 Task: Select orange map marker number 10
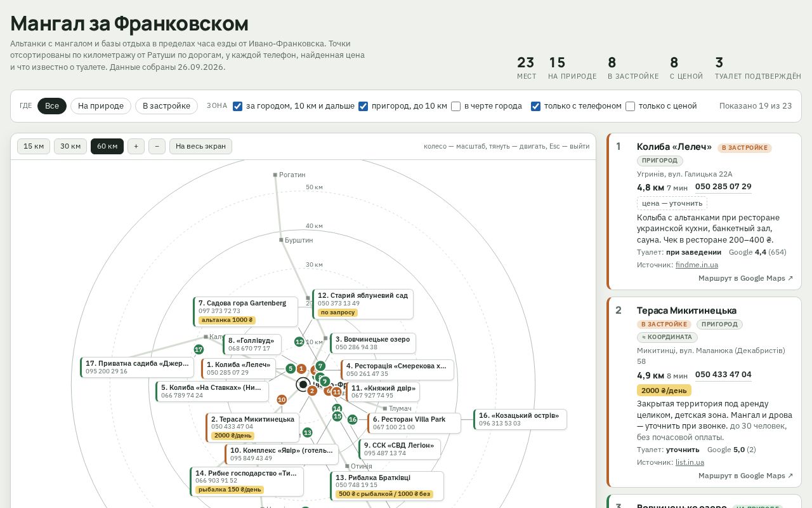(282, 399)
